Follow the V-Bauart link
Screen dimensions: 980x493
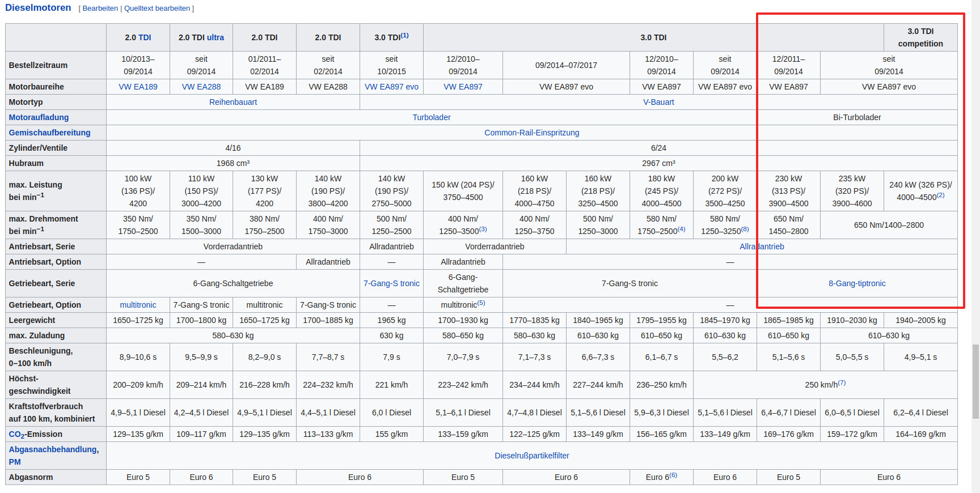658,102
